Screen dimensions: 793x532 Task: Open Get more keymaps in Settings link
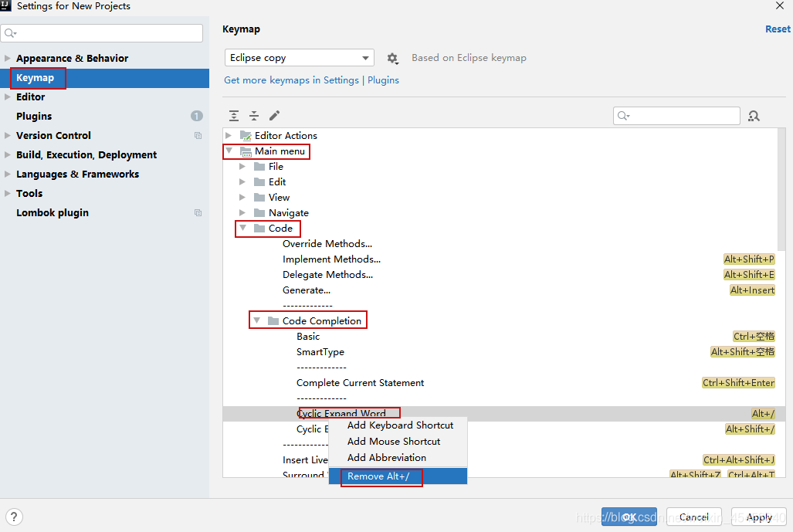click(311, 80)
